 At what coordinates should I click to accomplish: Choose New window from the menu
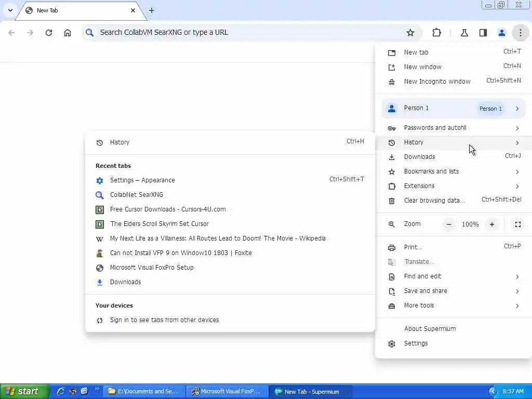pyautogui.click(x=454, y=67)
